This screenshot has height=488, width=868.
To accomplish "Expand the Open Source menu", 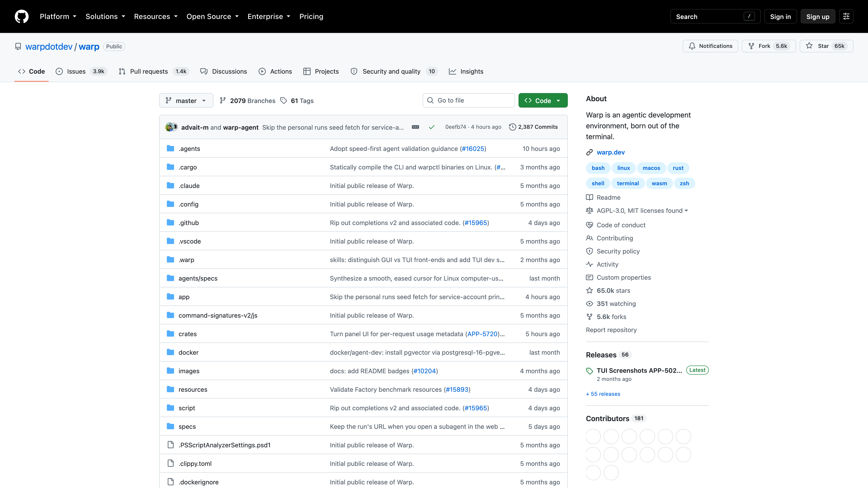I will coord(212,16).
